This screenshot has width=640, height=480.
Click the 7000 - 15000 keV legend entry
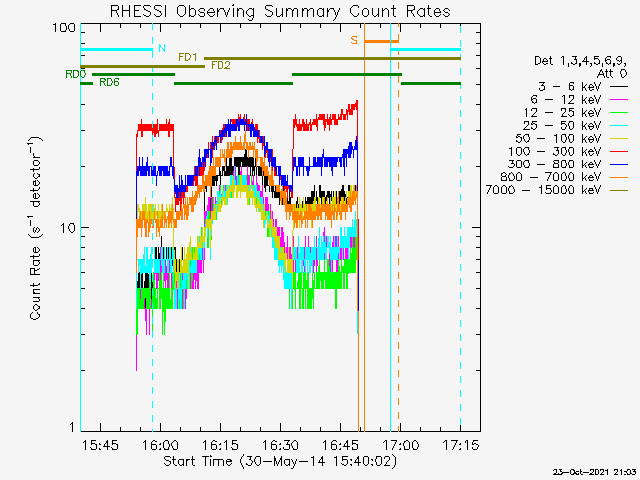click(x=557, y=190)
